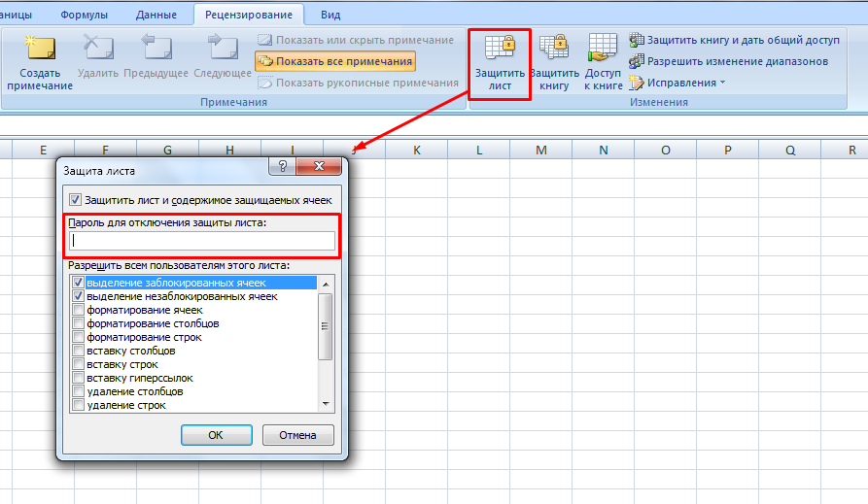
Task: Click Показать рукописные примечания
Action: tap(358, 83)
